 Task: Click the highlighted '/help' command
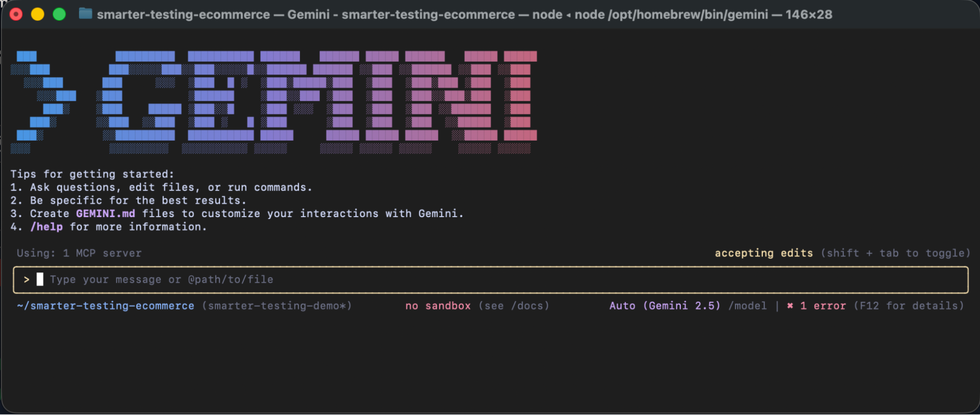click(47, 227)
